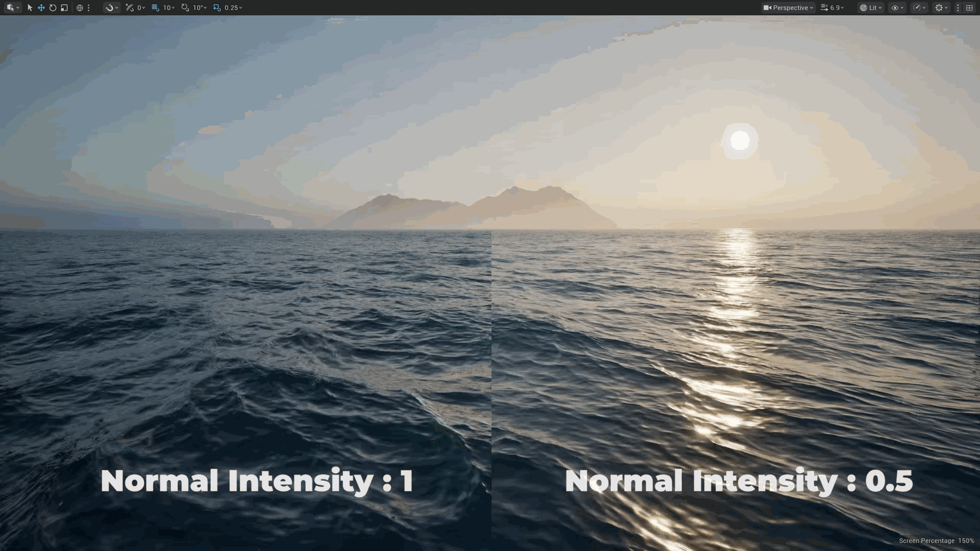Choose the Select objects arrow tool
Screen dimensions: 980x551
point(29,8)
